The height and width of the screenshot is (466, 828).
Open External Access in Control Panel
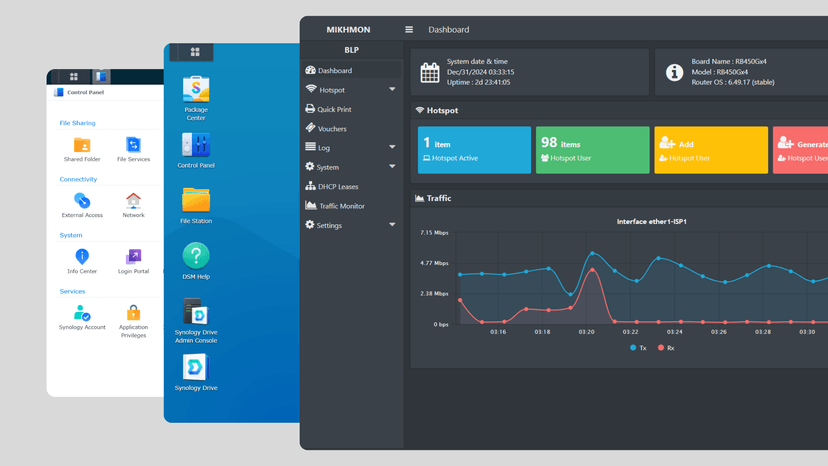coord(82,206)
